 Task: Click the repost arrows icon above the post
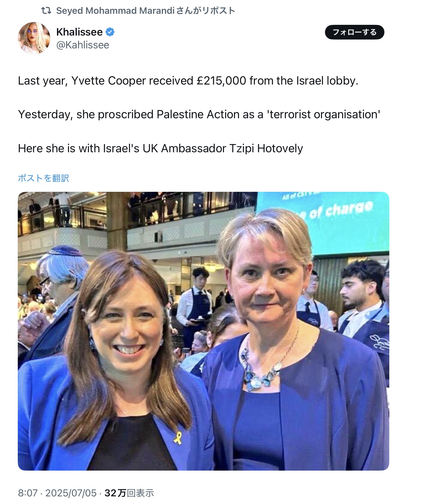tap(46, 11)
